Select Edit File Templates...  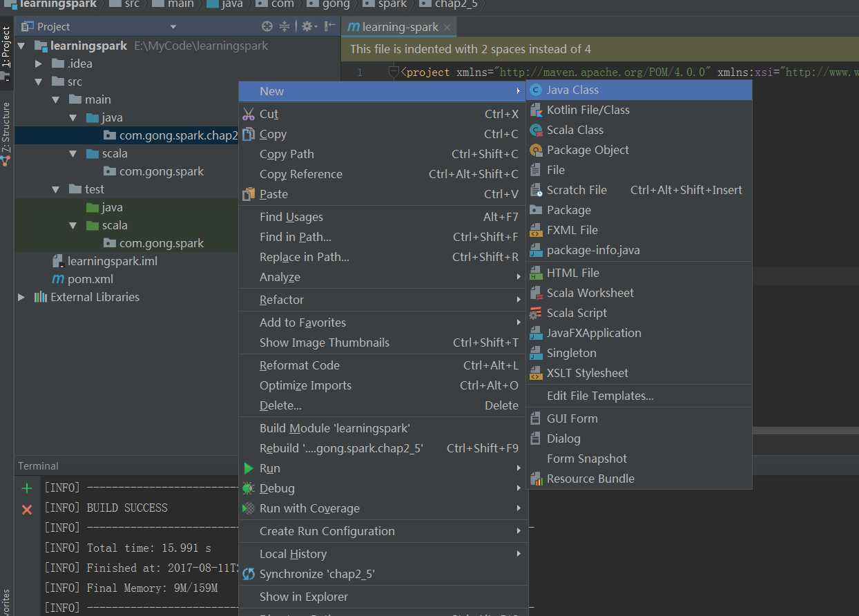[639, 396]
